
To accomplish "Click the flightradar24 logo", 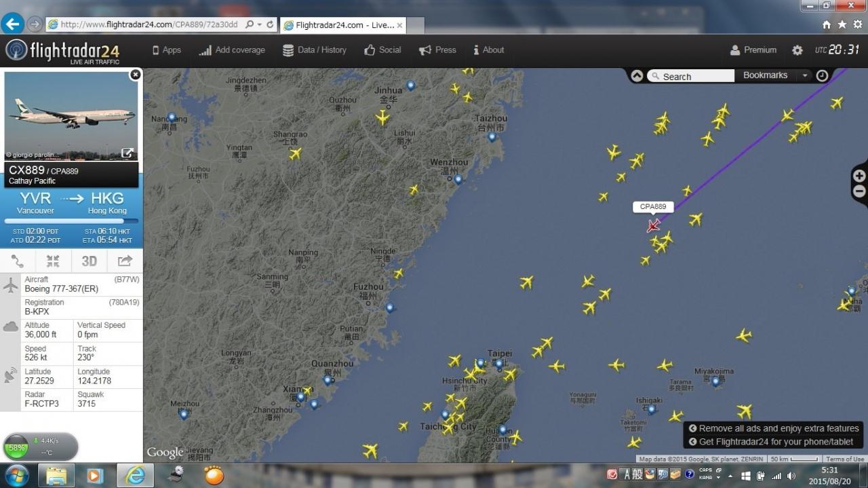I will (62, 52).
